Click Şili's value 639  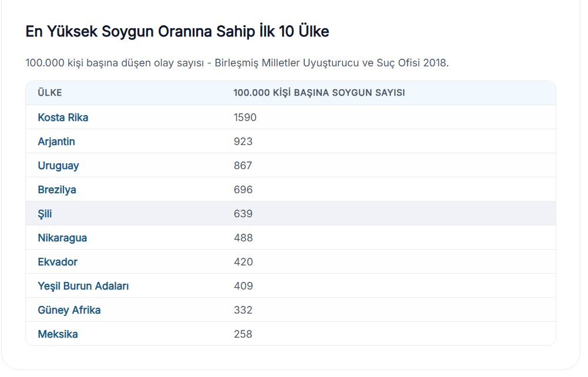point(243,214)
